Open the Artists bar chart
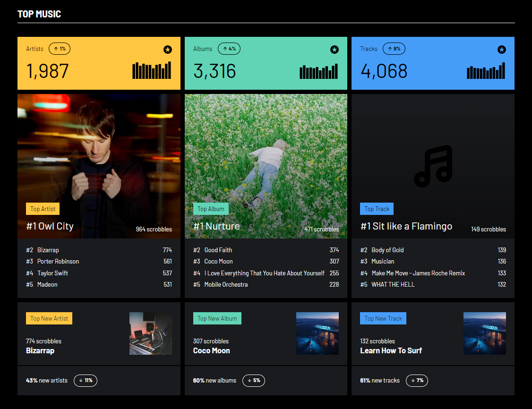The image size is (532, 409). 152,70
